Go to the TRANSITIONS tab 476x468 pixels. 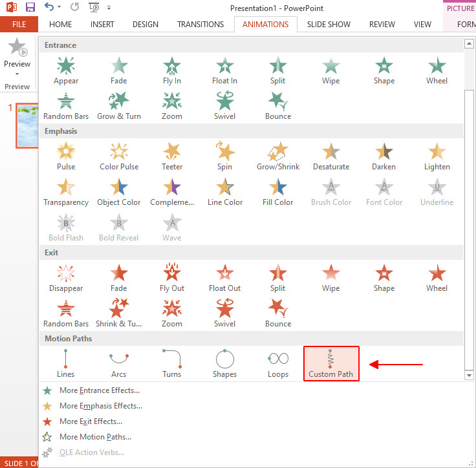(x=200, y=25)
